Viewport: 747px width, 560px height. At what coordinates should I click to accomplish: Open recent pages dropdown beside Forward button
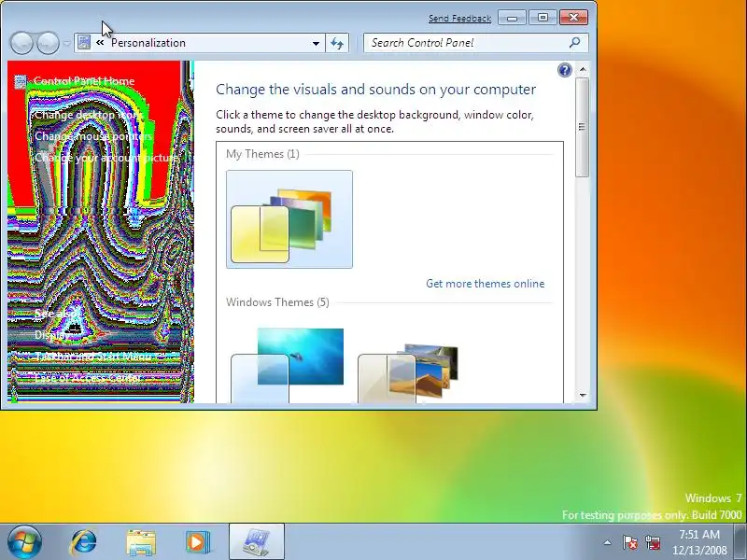pos(66,43)
